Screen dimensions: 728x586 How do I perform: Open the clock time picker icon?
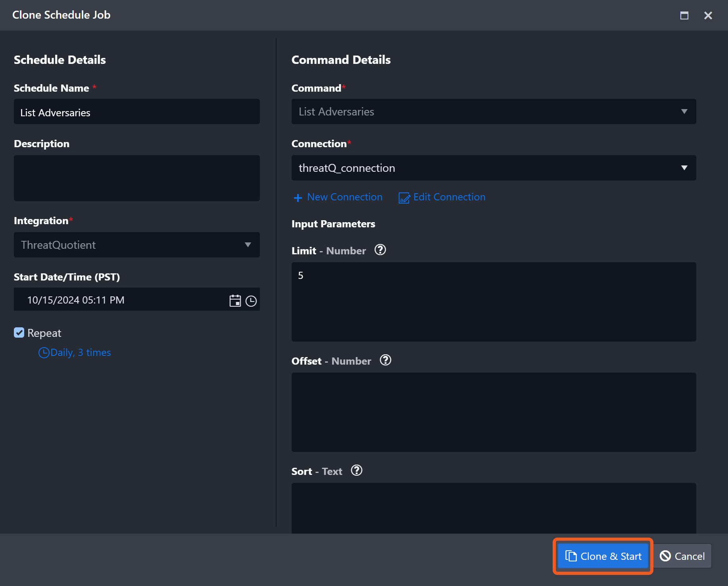coord(251,301)
